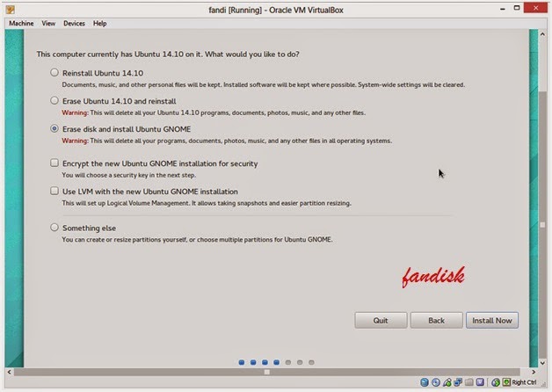
Task: Select the Something else radio option
Action: [x=54, y=228]
